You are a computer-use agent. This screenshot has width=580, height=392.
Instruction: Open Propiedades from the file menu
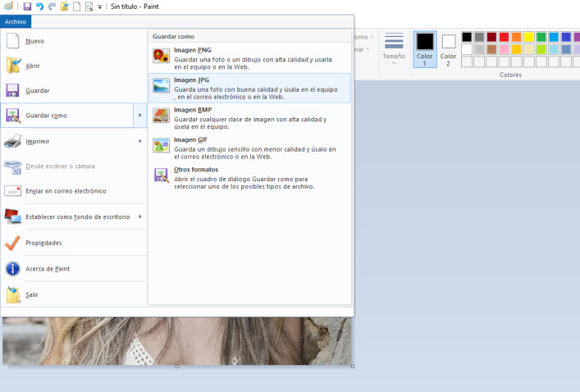tap(74, 243)
